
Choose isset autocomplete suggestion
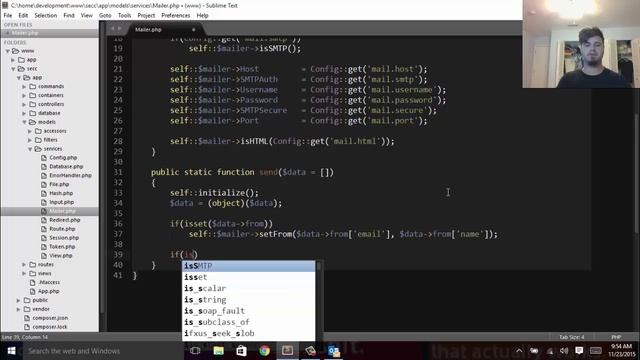[249, 277]
